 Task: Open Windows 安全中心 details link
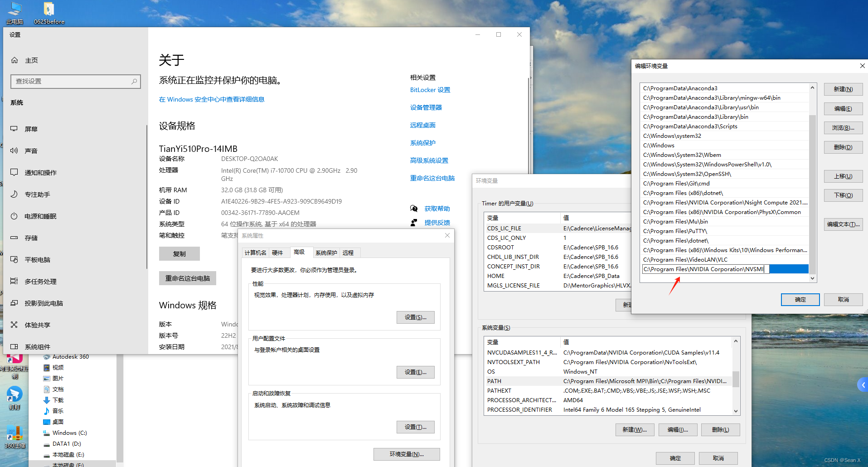212,100
